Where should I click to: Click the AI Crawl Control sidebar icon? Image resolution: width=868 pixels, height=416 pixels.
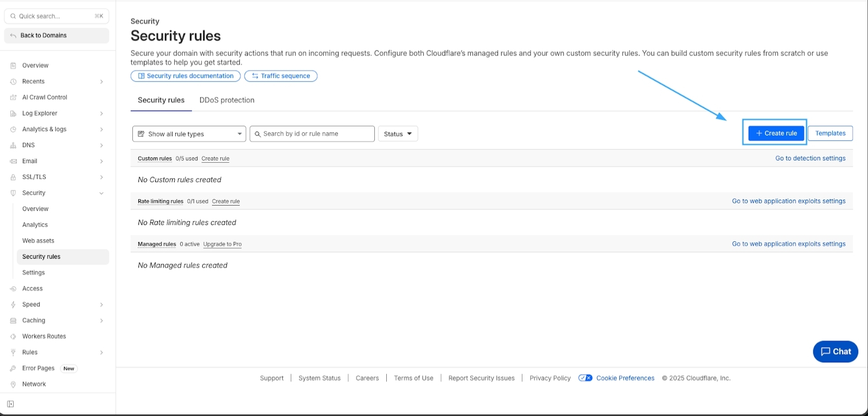pyautogui.click(x=13, y=98)
